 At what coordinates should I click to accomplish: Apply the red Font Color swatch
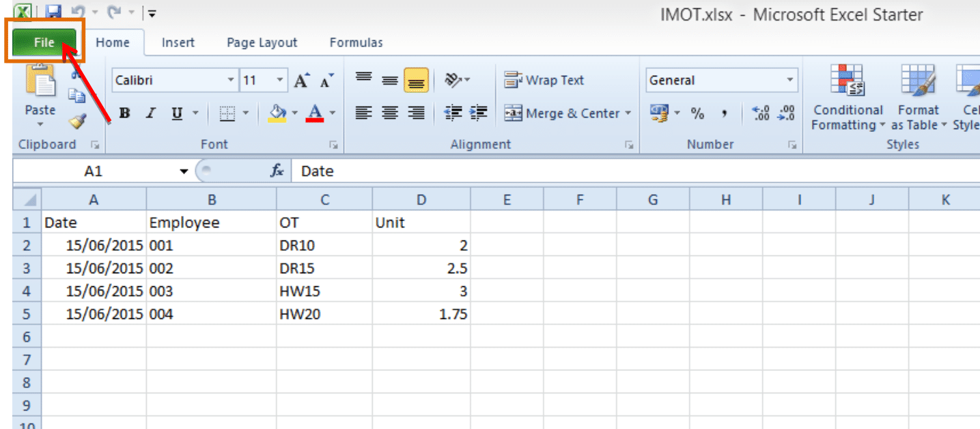(x=314, y=113)
